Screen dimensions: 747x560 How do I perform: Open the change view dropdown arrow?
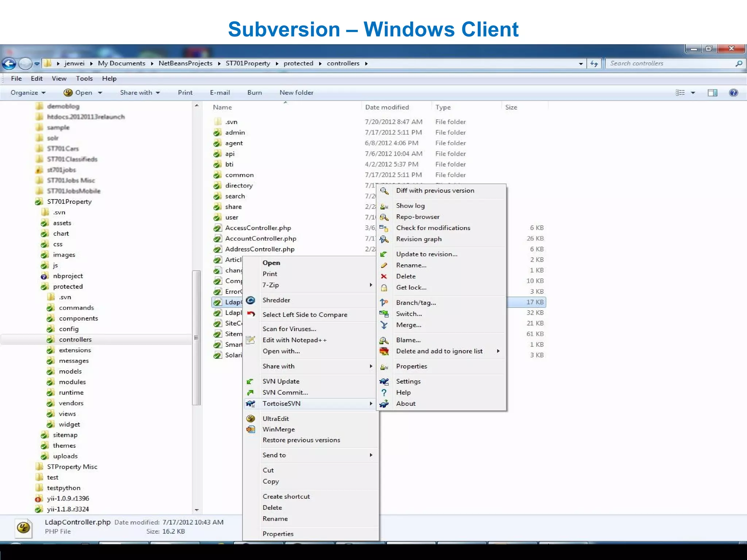tap(693, 93)
